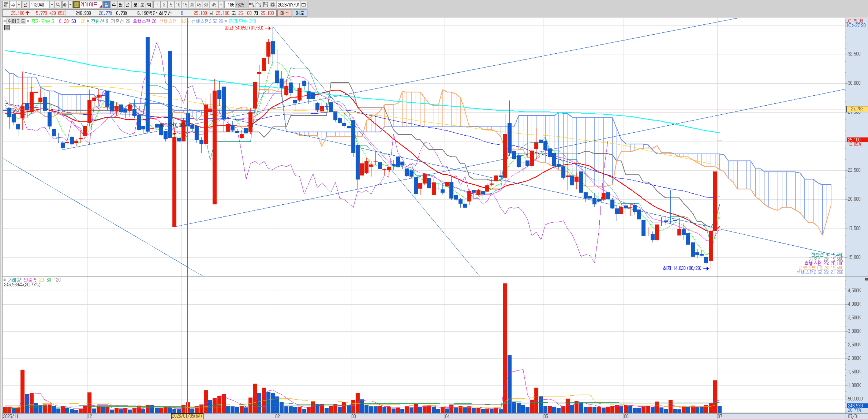
Task: Click the 27,783 price tag on the axis
Action: click(x=857, y=109)
